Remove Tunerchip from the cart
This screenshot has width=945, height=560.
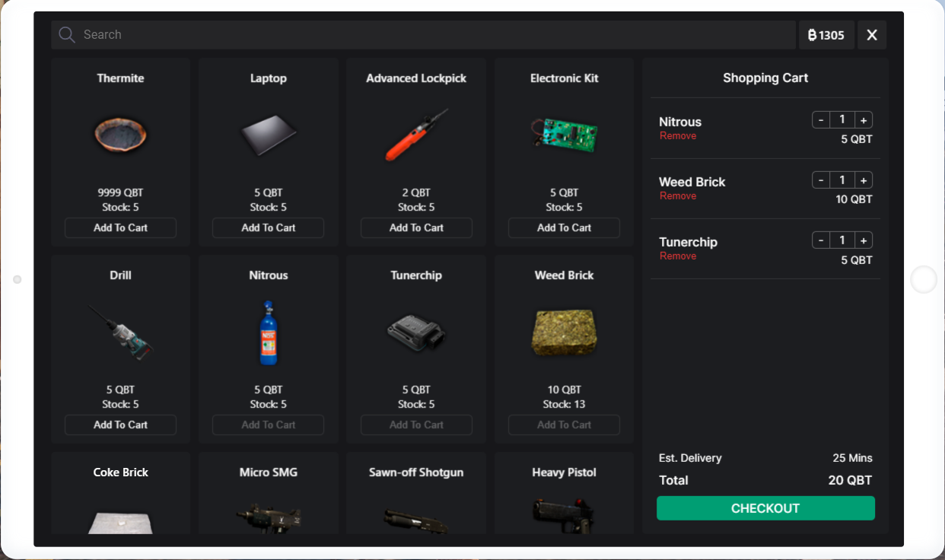click(678, 256)
